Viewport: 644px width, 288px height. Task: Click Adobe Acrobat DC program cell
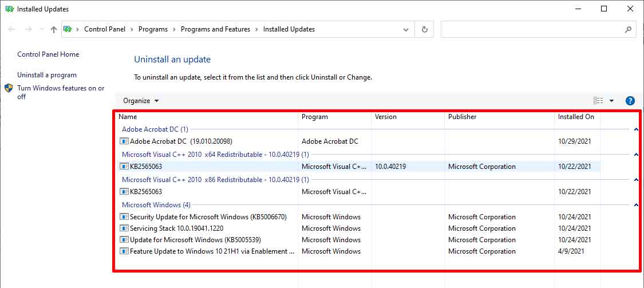coord(330,141)
